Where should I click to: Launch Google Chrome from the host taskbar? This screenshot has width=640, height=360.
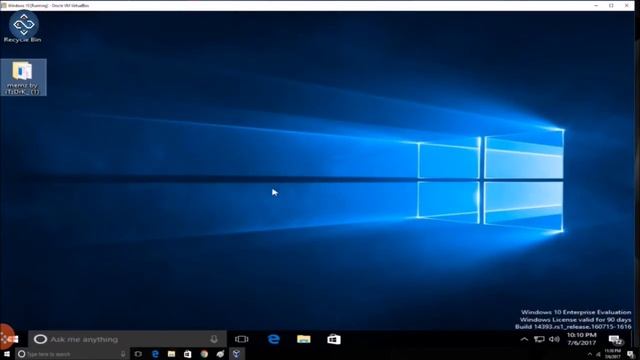[x=204, y=354]
